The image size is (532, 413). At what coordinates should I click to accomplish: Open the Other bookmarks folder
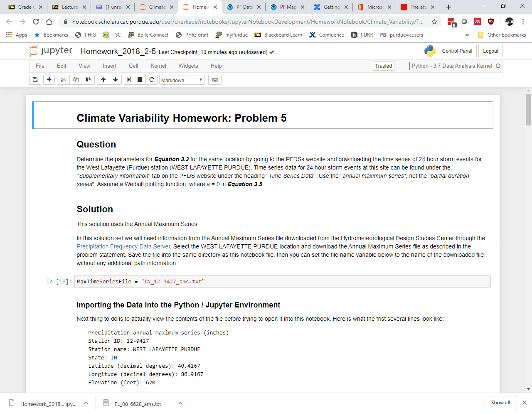(x=502, y=35)
